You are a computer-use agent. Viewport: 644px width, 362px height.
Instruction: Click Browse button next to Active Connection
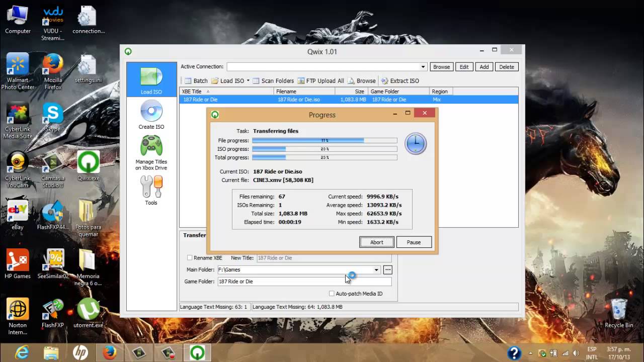pyautogui.click(x=442, y=67)
